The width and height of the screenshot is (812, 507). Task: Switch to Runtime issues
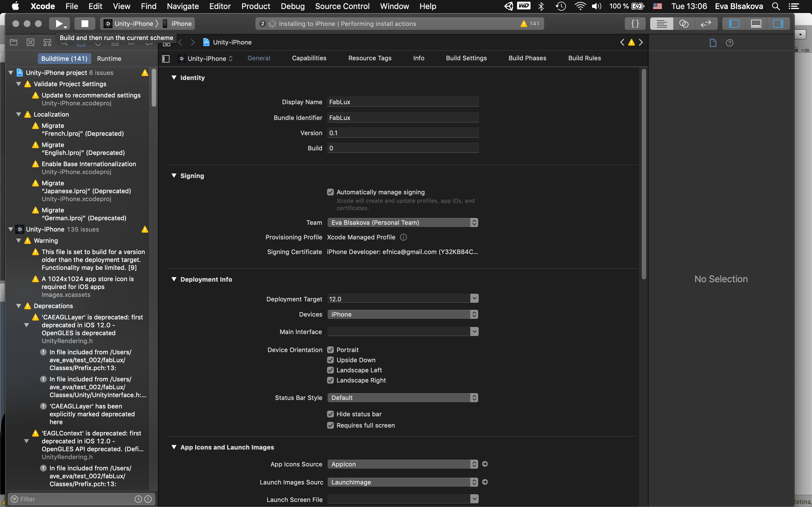point(109,59)
